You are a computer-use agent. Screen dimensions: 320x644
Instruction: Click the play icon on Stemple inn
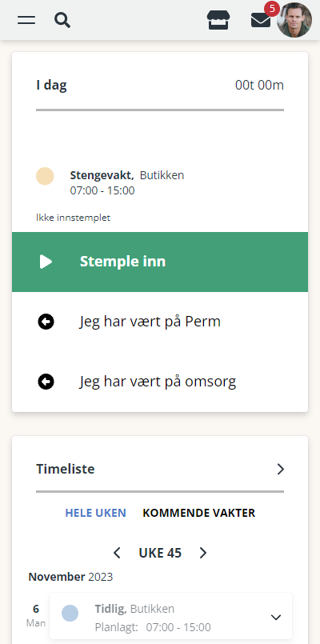click(46, 262)
